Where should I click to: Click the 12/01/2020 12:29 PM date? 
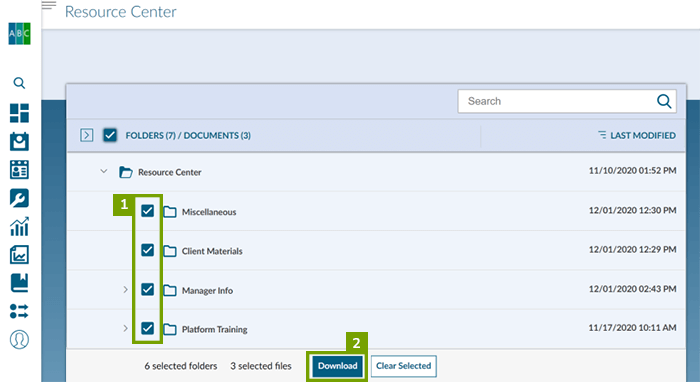pos(632,249)
